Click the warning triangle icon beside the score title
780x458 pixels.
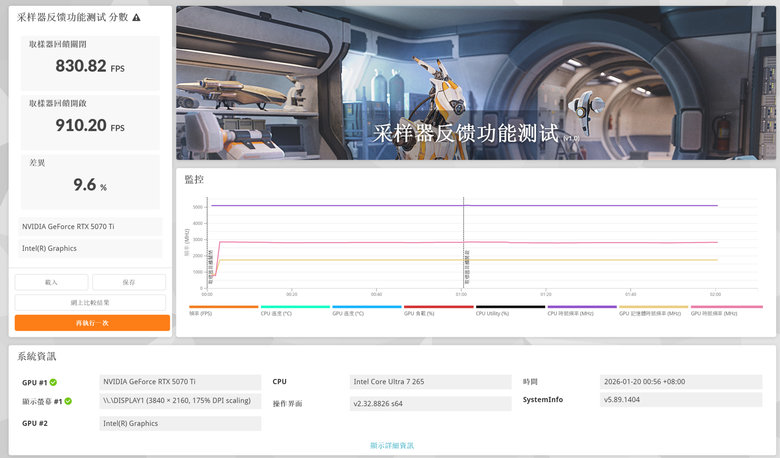coord(136,17)
